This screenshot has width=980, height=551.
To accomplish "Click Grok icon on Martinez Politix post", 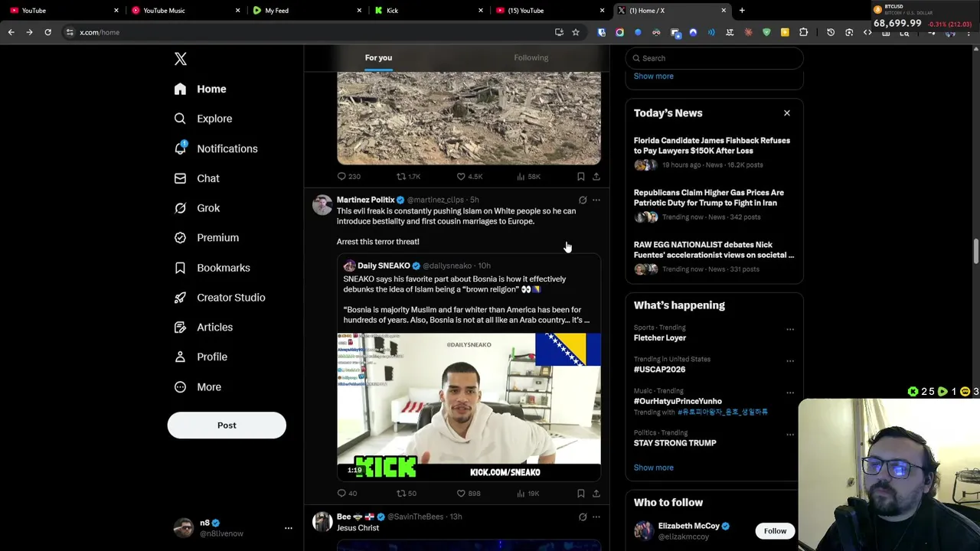I will tap(583, 201).
